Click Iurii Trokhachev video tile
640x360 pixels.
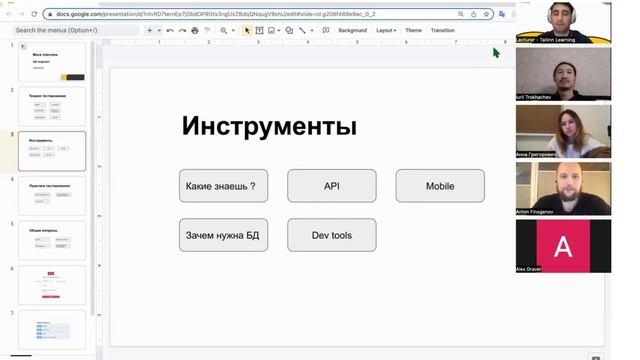tap(563, 74)
